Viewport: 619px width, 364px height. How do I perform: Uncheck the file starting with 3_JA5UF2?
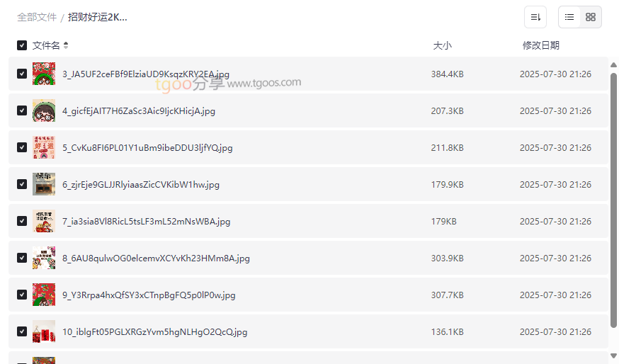click(x=22, y=74)
